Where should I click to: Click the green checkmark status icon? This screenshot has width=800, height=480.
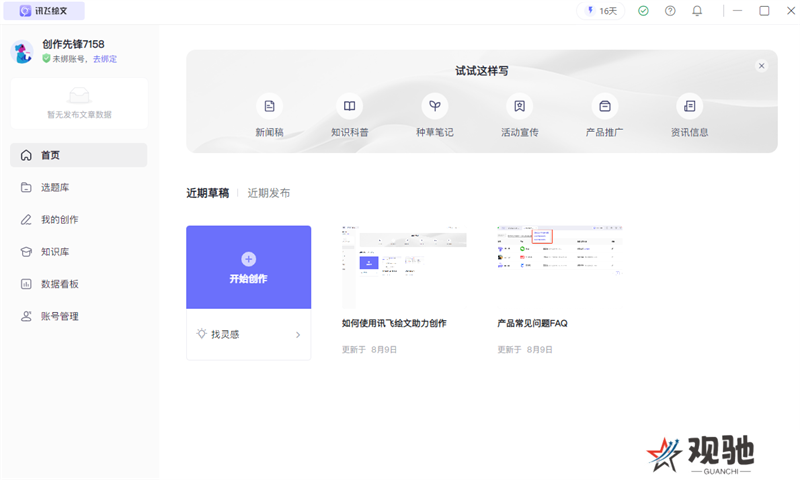click(x=643, y=11)
